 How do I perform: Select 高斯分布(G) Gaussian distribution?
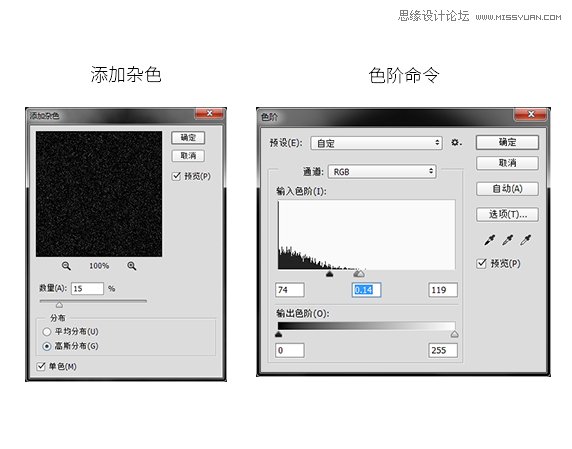coord(47,346)
